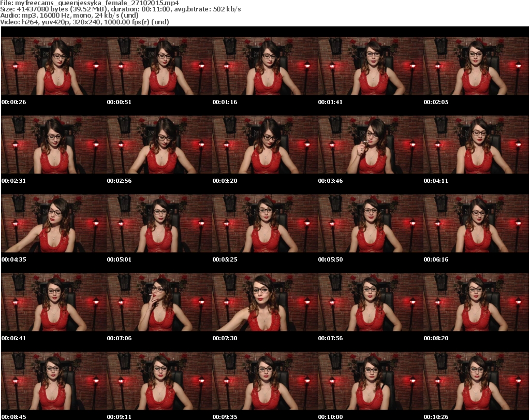Pick the thumbnail timestamped 00:07:56
Viewport: 530px width, 420px height.
[x=371, y=302]
